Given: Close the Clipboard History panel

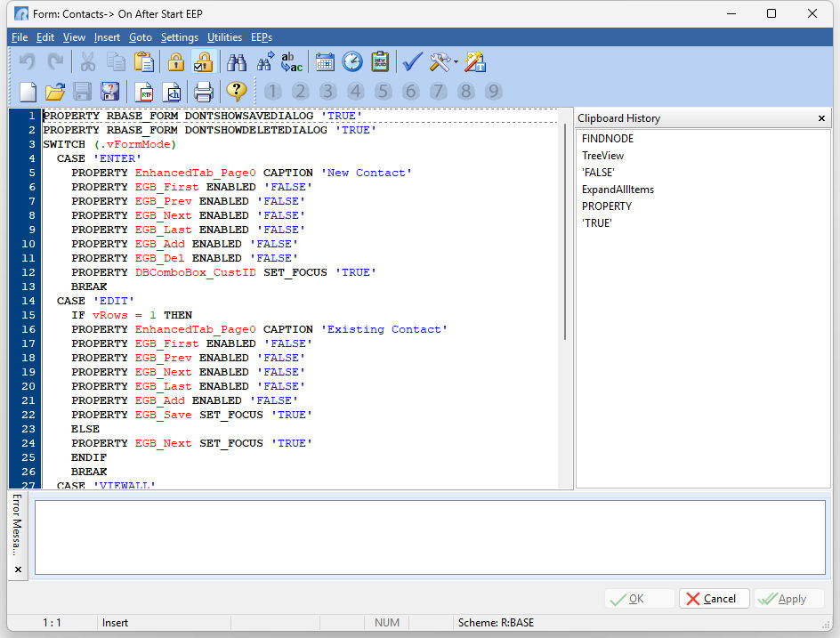Looking at the screenshot, I should [821, 118].
